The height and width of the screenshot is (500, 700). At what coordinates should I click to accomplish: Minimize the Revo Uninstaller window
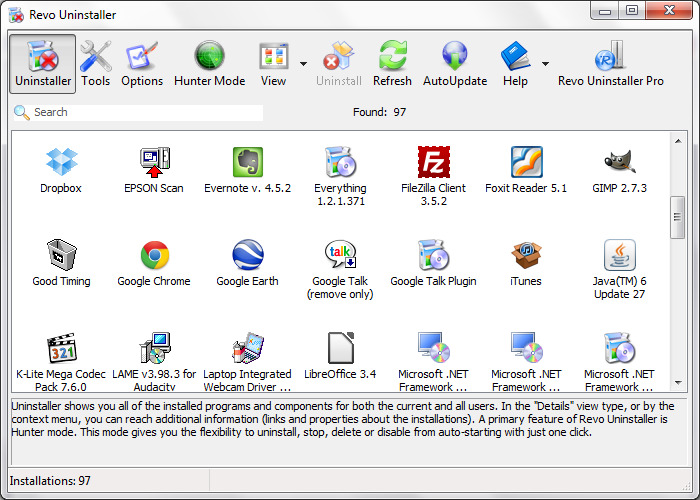point(604,11)
